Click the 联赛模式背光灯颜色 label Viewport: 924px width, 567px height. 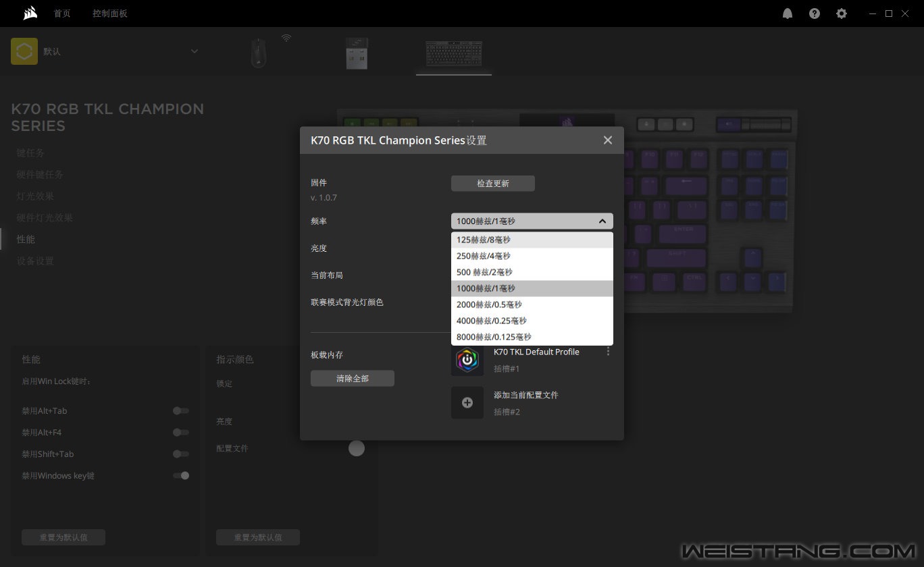click(347, 302)
